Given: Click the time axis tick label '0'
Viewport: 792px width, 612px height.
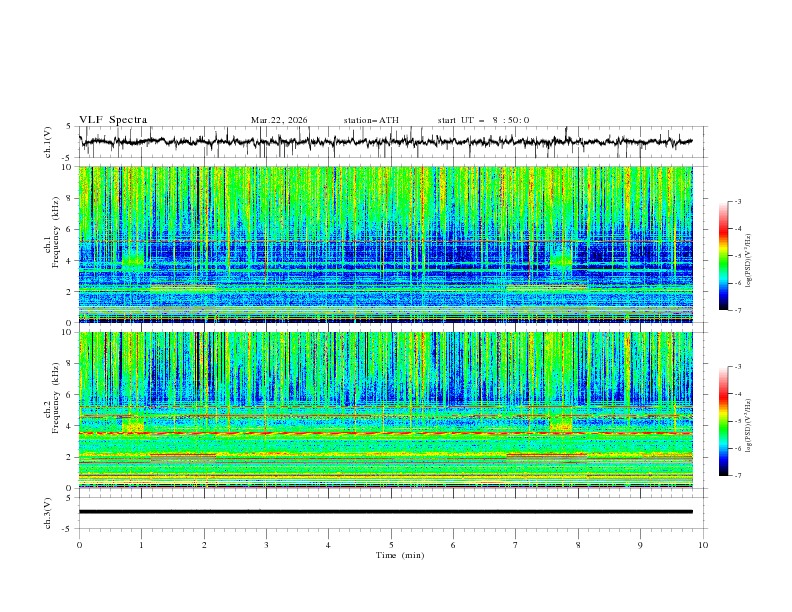Looking at the screenshot, I should tap(79, 545).
